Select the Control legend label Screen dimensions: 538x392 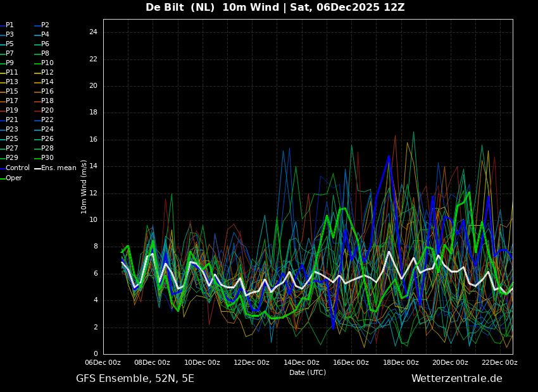[x=17, y=168]
